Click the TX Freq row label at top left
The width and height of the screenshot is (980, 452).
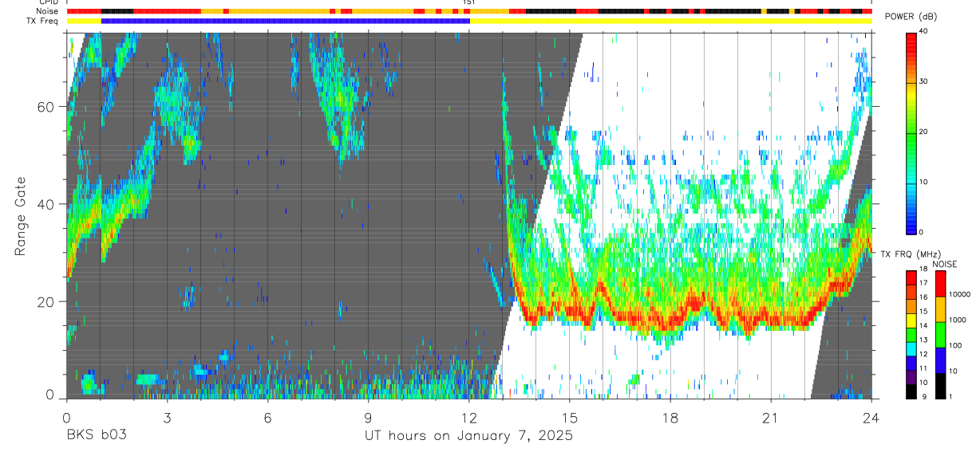coord(42,21)
